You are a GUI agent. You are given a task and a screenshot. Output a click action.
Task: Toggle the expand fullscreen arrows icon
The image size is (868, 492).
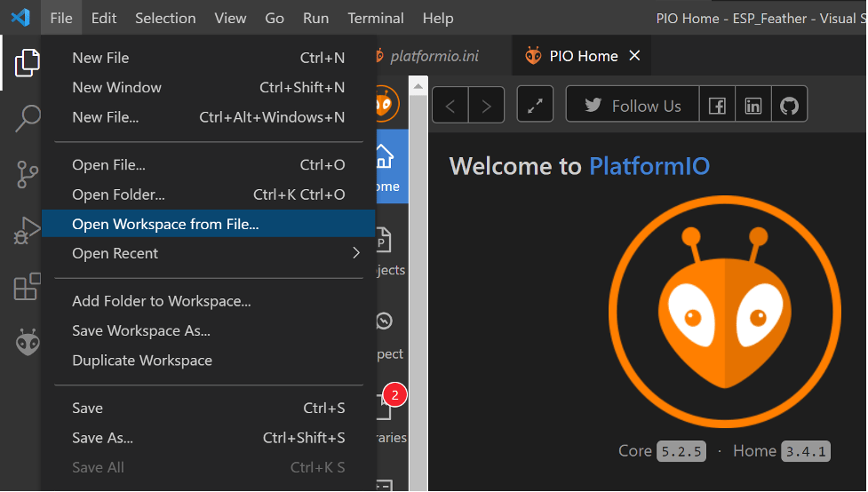(535, 107)
